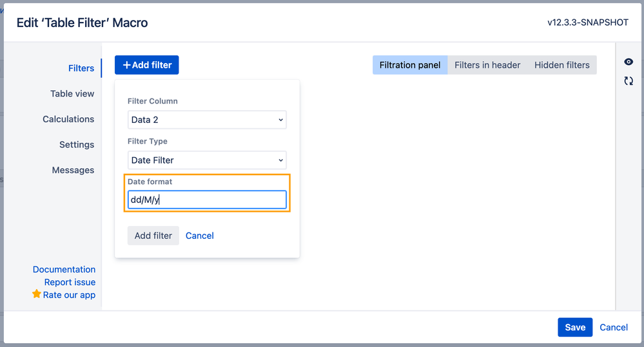Open the Settings section
Viewport: 644px width, 347px height.
point(77,144)
